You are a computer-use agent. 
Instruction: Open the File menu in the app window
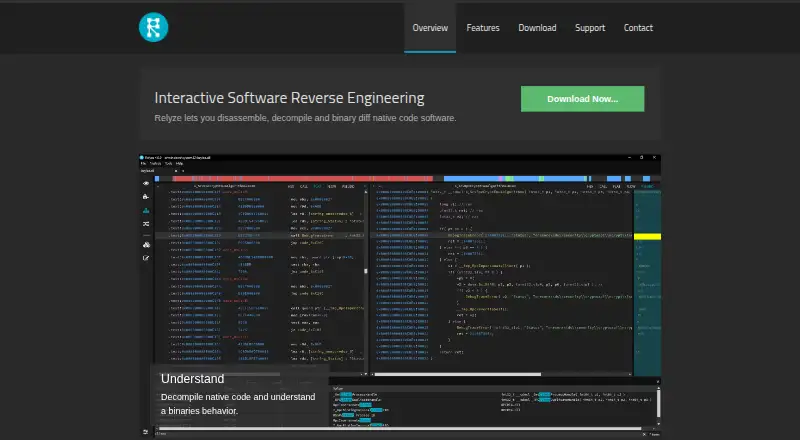[143, 164]
